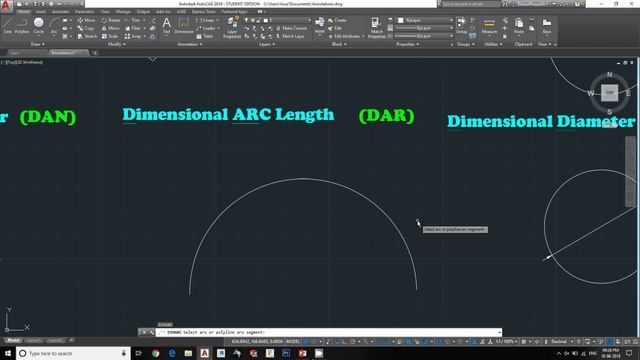The image size is (640, 360).
Task: Activate the Copy command
Action: point(86,28)
